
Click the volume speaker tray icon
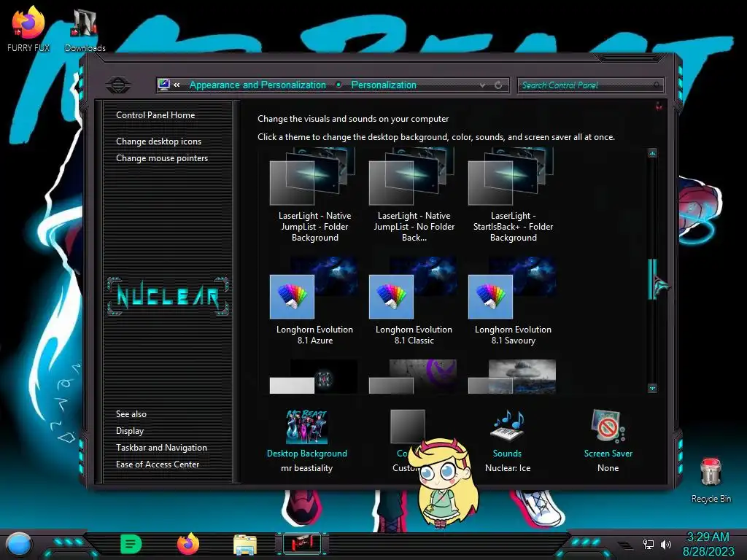click(x=666, y=544)
